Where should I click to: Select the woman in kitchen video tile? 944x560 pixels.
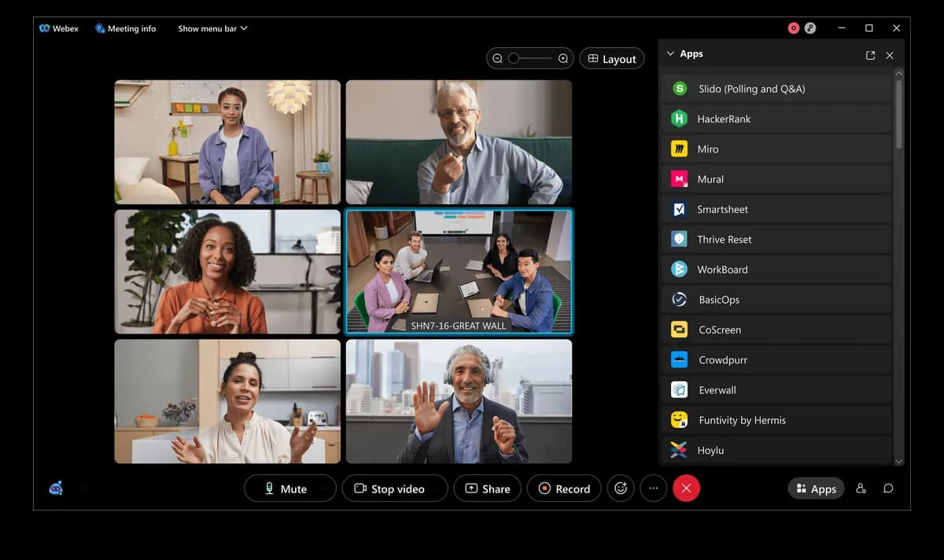pyautogui.click(x=227, y=401)
